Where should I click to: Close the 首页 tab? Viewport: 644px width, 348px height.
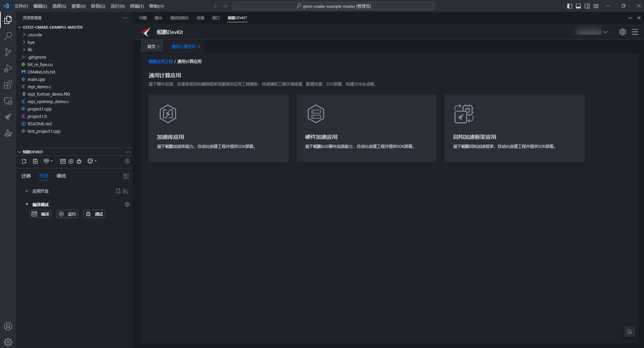(x=158, y=46)
